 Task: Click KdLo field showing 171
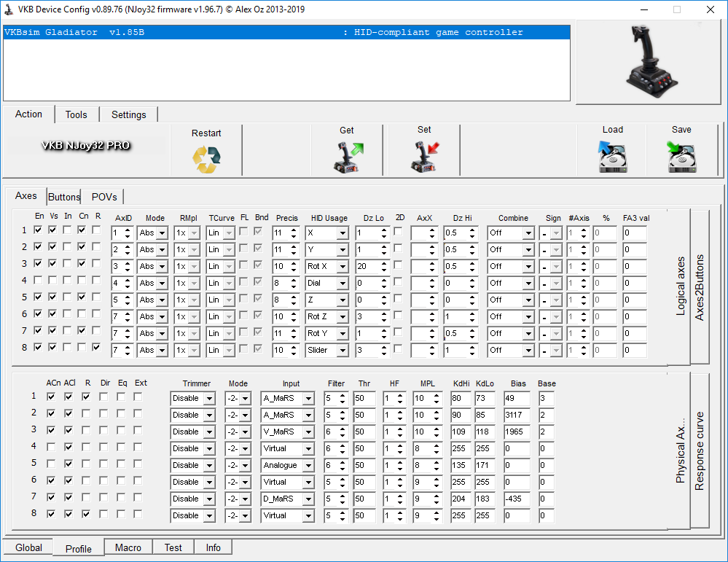486,465
